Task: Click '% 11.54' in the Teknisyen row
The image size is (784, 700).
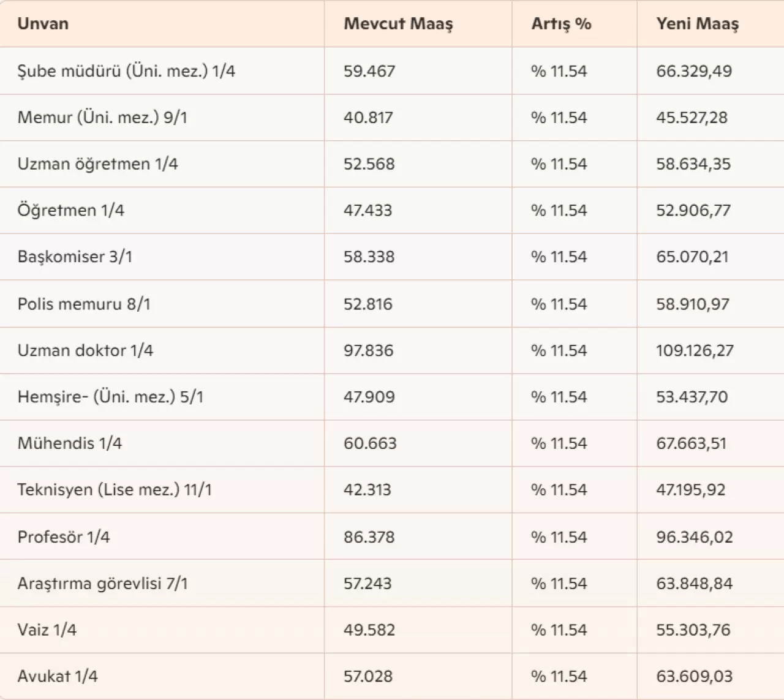Action: point(559,490)
